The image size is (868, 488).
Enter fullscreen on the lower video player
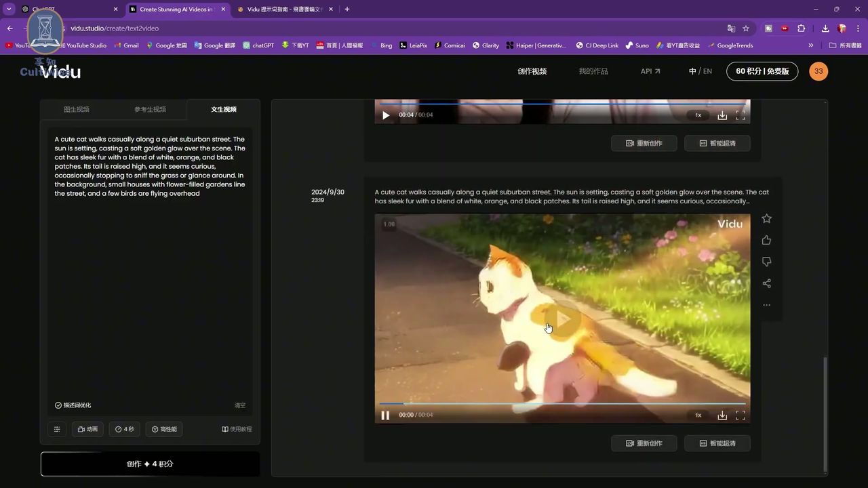click(740, 415)
